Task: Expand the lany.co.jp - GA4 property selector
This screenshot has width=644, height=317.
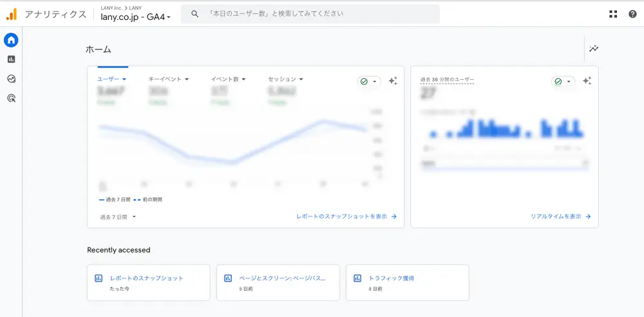Action: click(136, 17)
